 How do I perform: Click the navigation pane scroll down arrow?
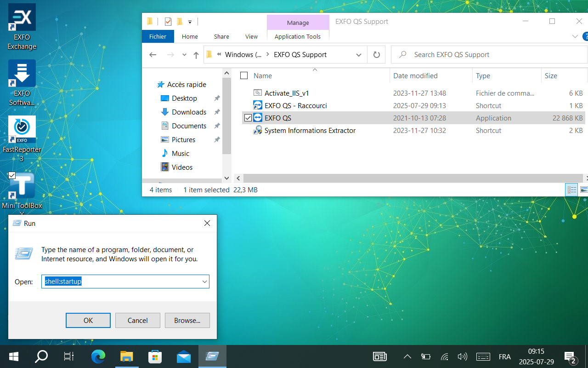click(226, 178)
